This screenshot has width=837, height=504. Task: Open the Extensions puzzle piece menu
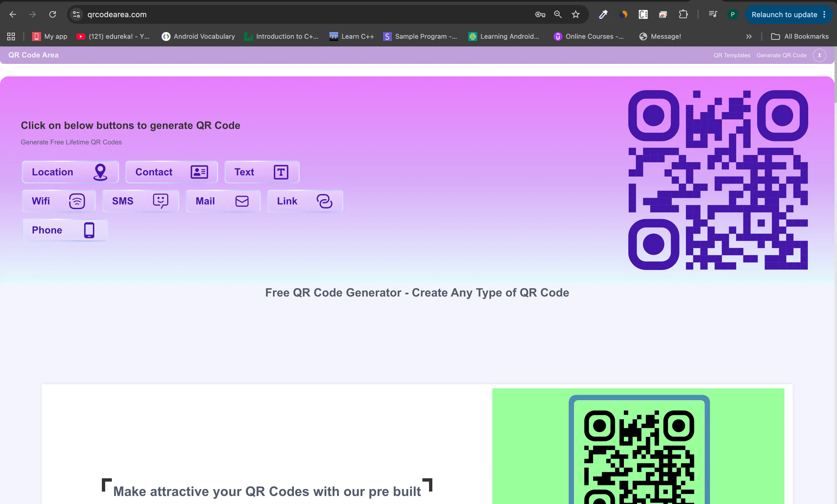click(683, 14)
